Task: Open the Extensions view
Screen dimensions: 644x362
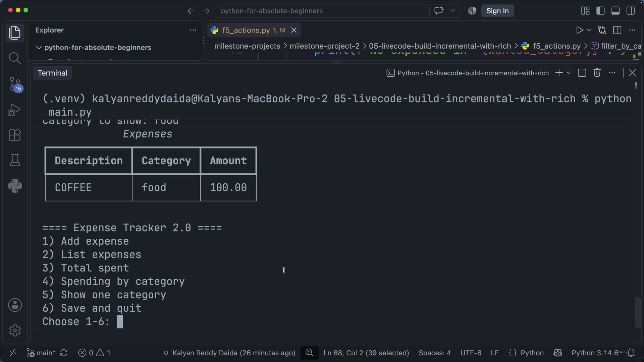Action: [15, 135]
